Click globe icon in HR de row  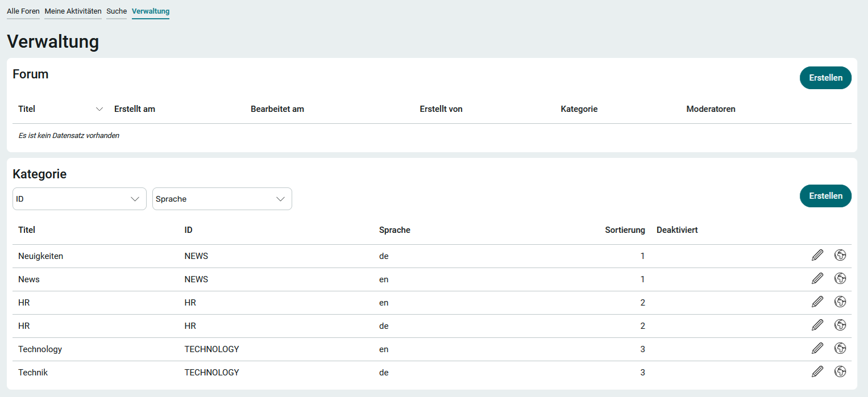(x=840, y=325)
